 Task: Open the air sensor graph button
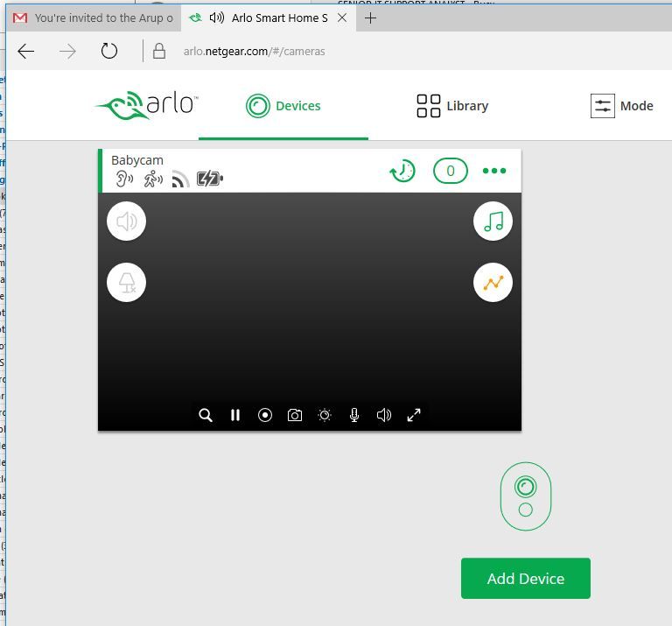coord(493,283)
